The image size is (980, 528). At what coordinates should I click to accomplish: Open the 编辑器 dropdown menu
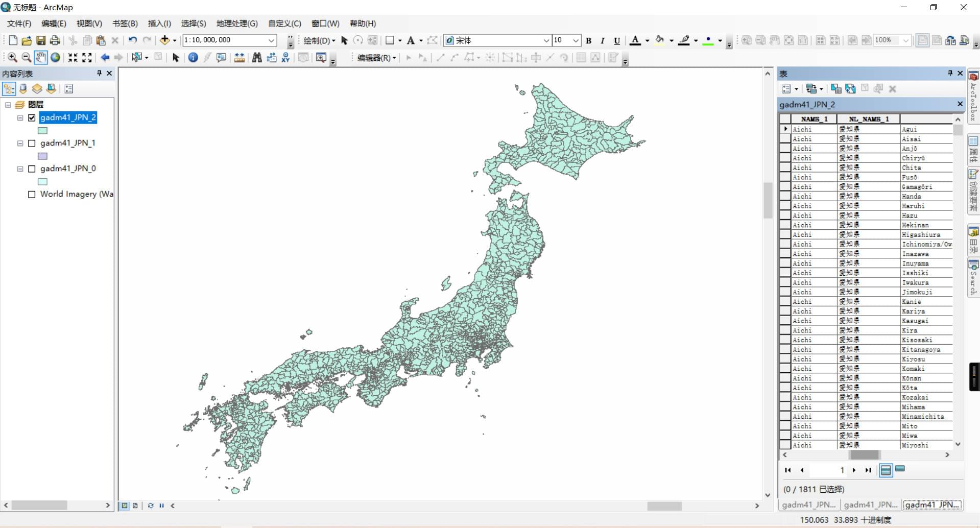point(377,58)
